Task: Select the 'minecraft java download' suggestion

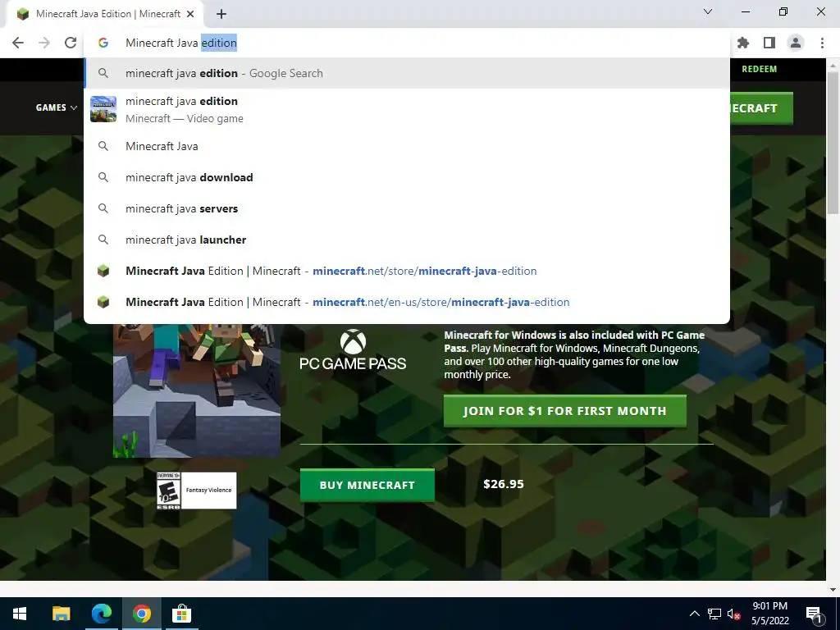Action: click(407, 177)
